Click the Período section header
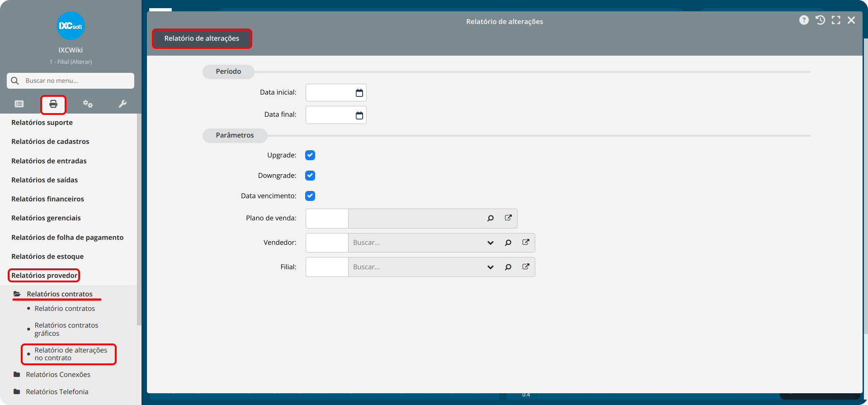Viewport: 868px width, 405px height. tap(228, 71)
